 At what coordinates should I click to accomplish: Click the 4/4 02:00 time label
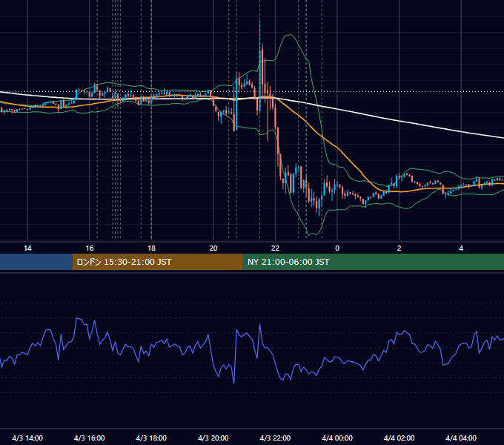click(399, 438)
